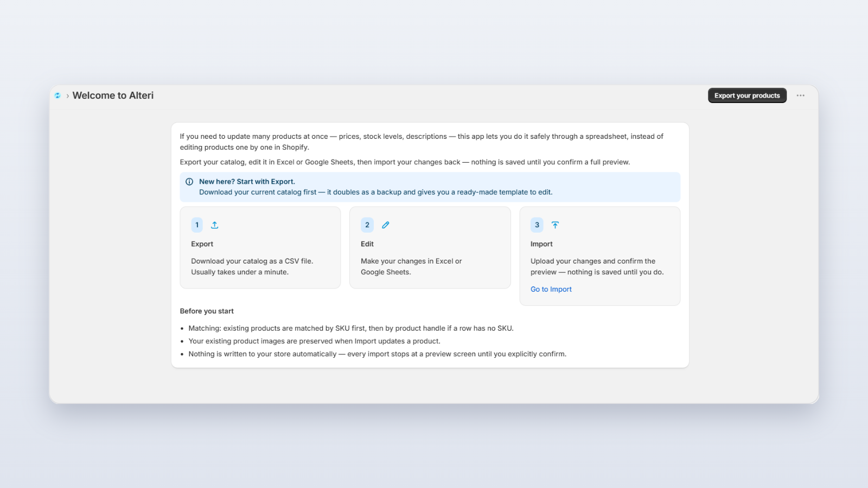Image resolution: width=868 pixels, height=488 pixels.
Task: Click the "New here? Start with Export." heading
Action: (x=247, y=182)
